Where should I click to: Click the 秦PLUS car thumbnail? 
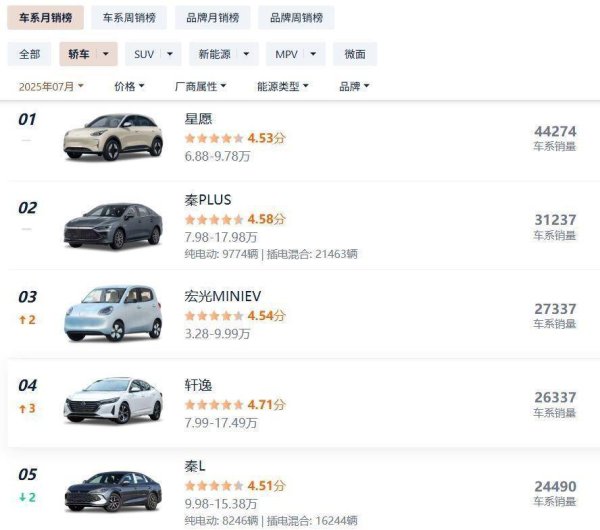pyautogui.click(x=113, y=225)
